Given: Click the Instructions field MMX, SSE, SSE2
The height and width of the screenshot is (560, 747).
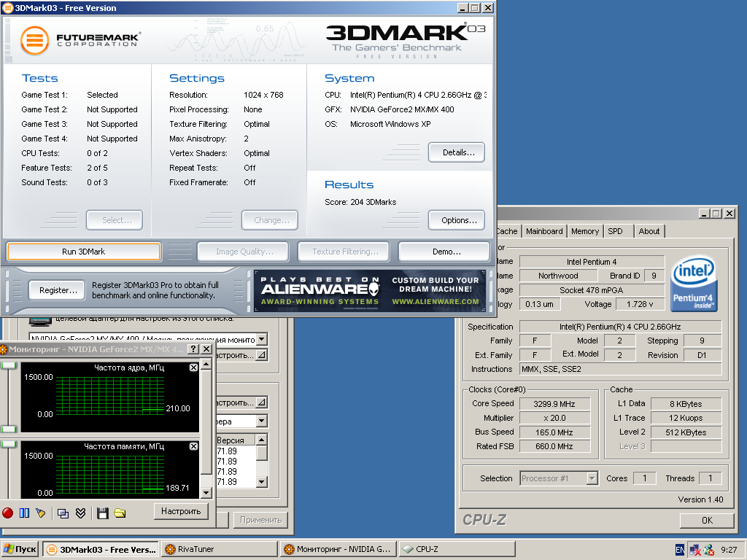Looking at the screenshot, I should tap(620, 369).
